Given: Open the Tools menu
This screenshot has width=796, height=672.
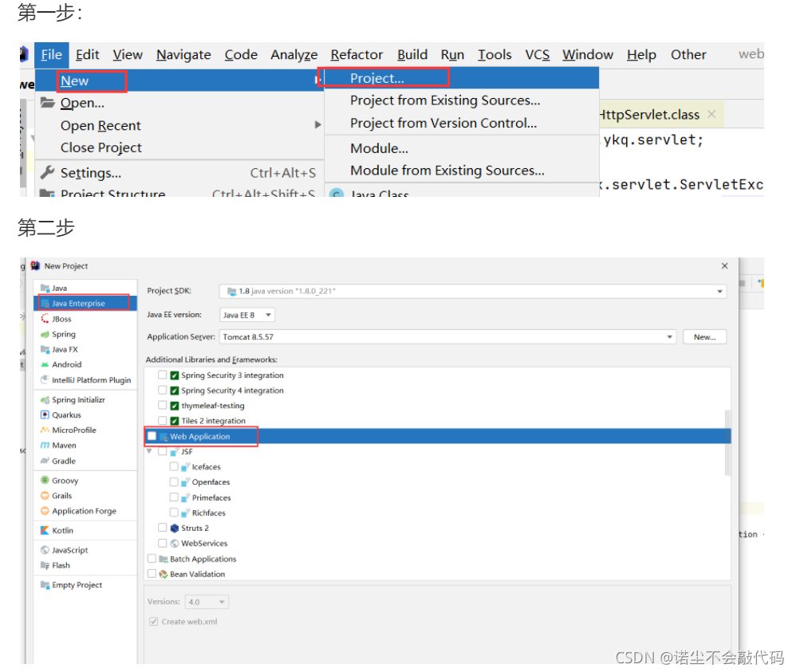Looking at the screenshot, I should [495, 55].
